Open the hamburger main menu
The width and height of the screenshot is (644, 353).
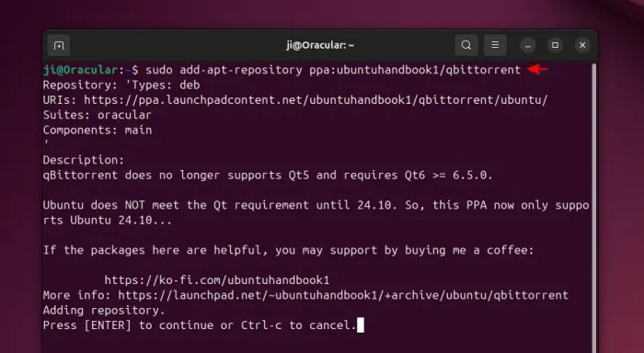(495, 45)
